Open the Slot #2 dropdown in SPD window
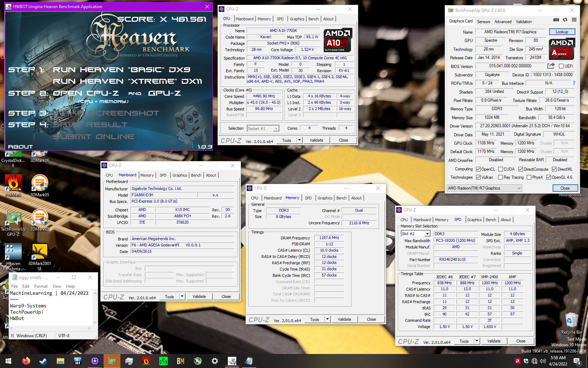Viewport: 588px width, 368px height. point(415,234)
